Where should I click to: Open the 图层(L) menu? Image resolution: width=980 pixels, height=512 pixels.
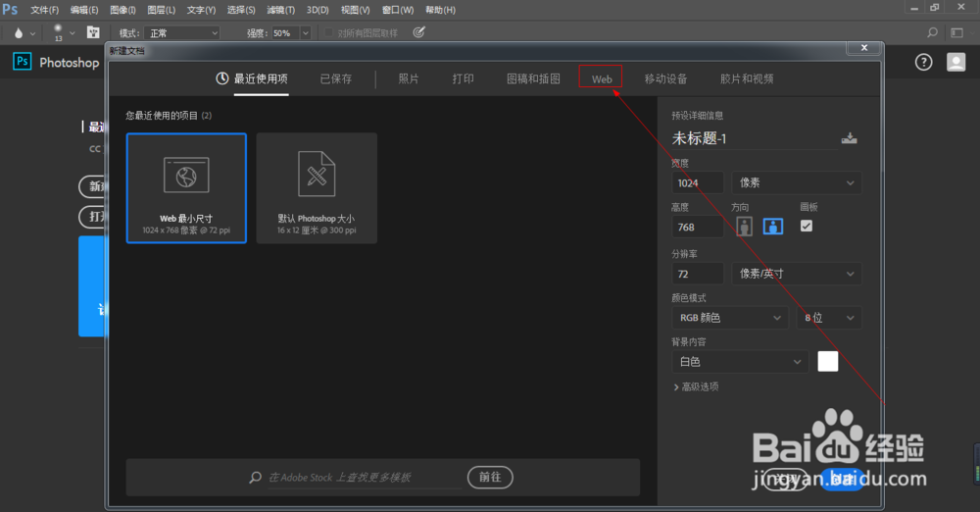click(x=162, y=10)
